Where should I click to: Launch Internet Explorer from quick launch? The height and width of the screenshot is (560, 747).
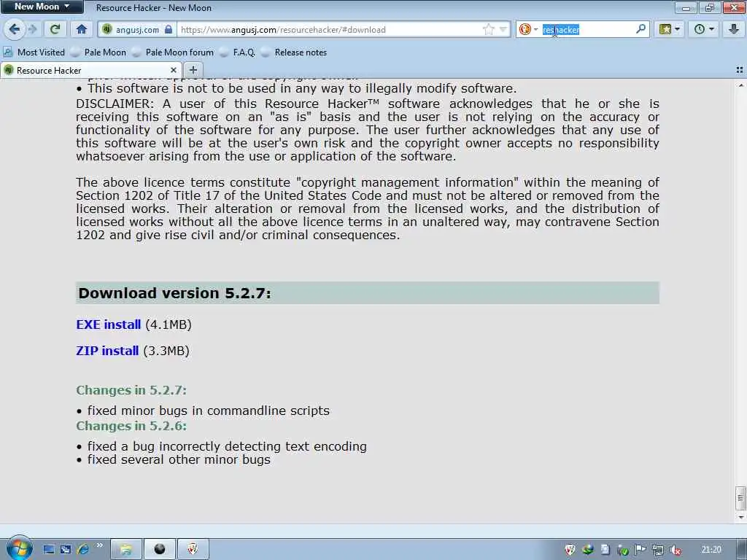click(x=83, y=549)
